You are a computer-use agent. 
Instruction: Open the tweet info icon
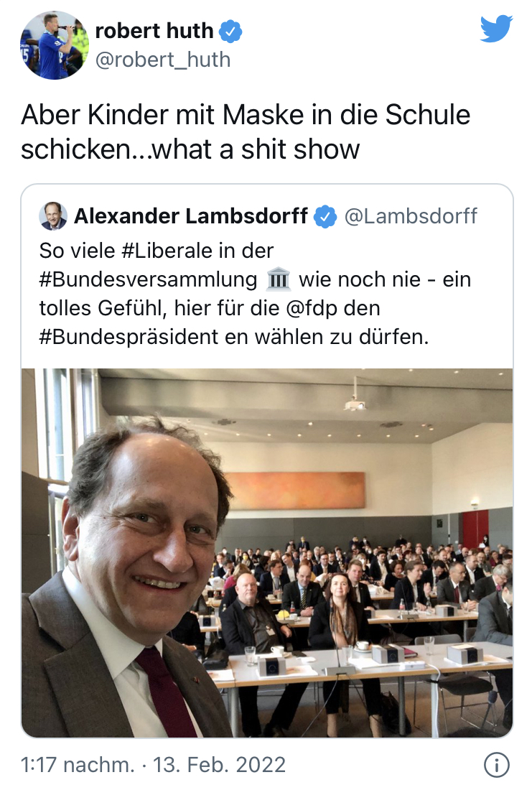pyautogui.click(x=497, y=765)
